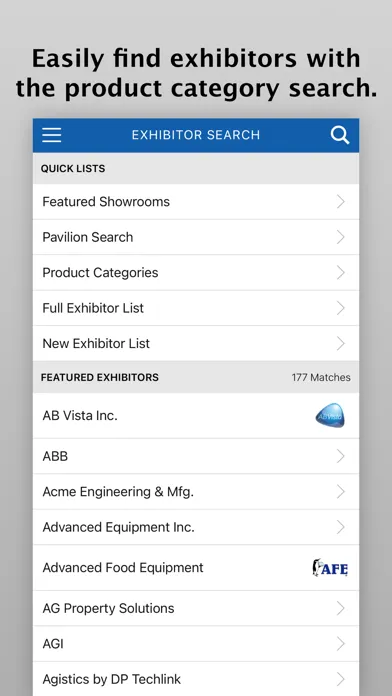
Task: Open Acme Engineering & Mfg. entry
Action: pyautogui.click(x=196, y=492)
